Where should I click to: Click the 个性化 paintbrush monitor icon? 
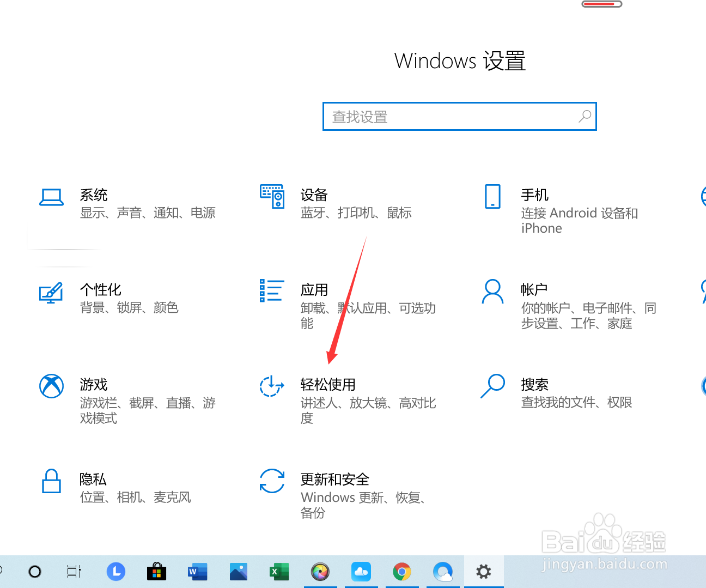[x=51, y=293]
